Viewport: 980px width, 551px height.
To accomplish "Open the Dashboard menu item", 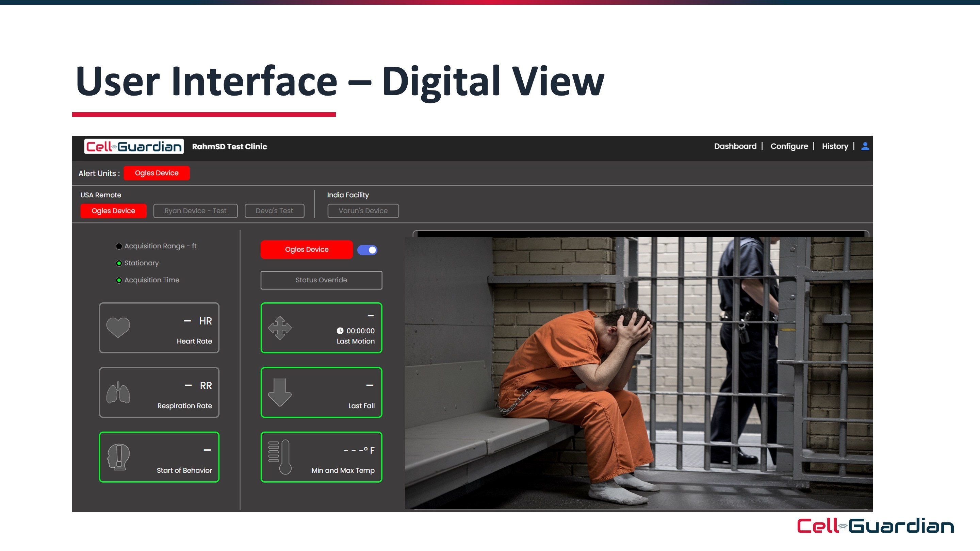I will (x=735, y=146).
